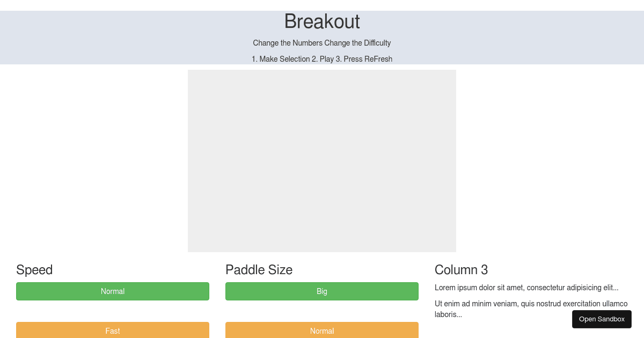
Task: Click the green Normal button under Speed
Action: (x=113, y=291)
